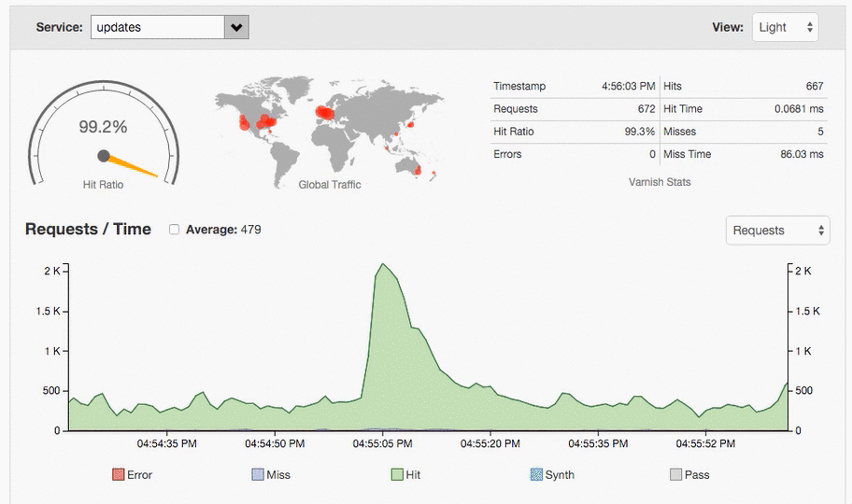
Task: Click the 04:55:20 PM axis label
Action: [490, 443]
